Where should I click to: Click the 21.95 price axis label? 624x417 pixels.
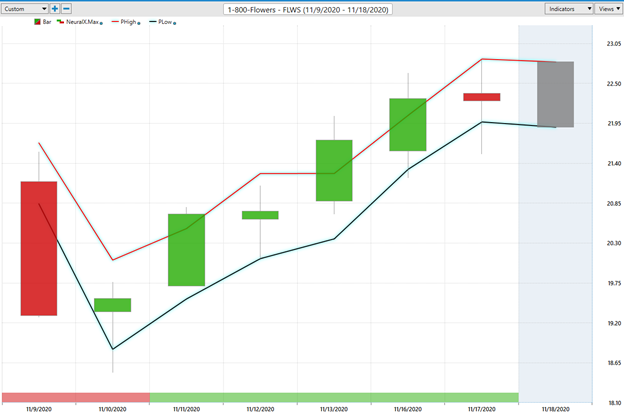click(614, 124)
